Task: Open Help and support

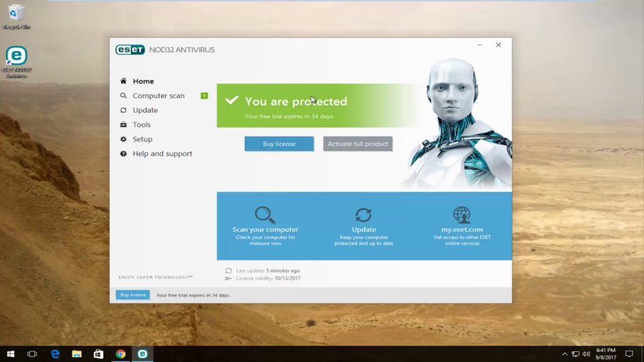Action: 162,153
